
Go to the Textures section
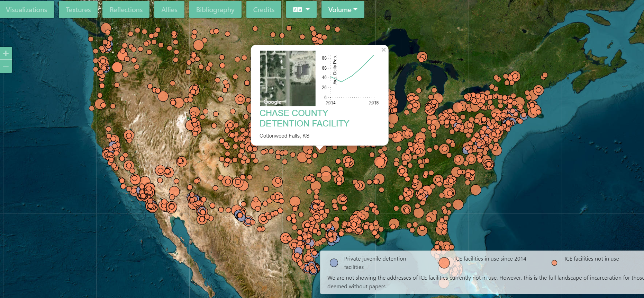click(78, 10)
